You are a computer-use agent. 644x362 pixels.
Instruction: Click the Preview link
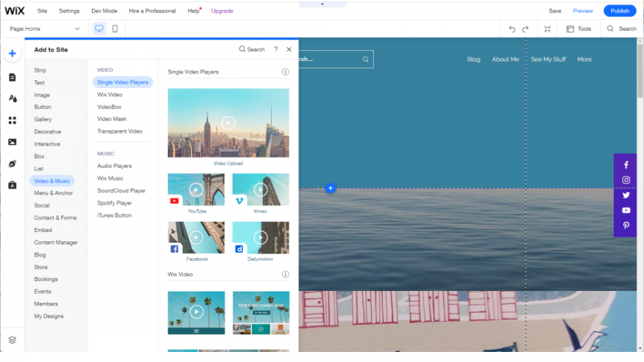[x=583, y=11]
